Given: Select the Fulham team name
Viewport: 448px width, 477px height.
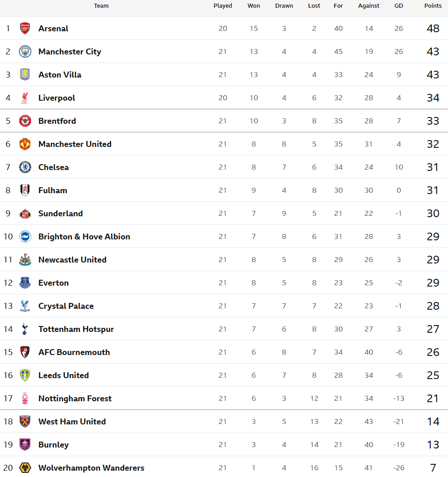Looking at the screenshot, I should point(53,190).
